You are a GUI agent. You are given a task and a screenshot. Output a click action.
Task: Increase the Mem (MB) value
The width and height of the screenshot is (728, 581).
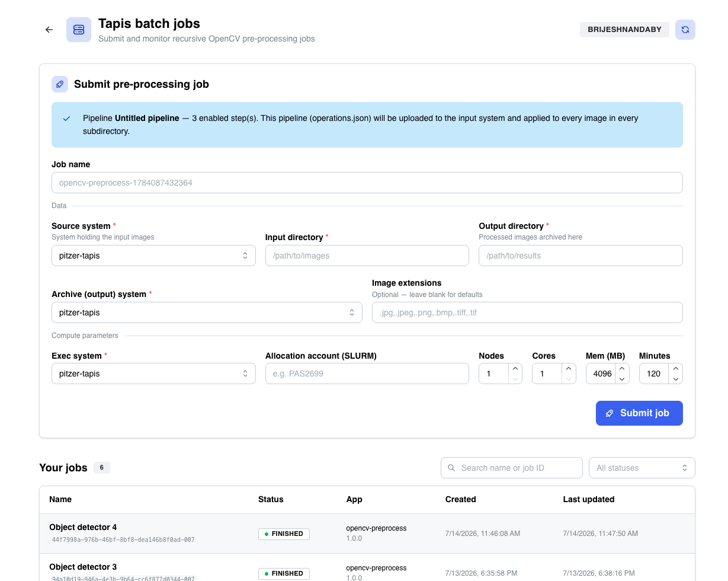click(x=622, y=369)
